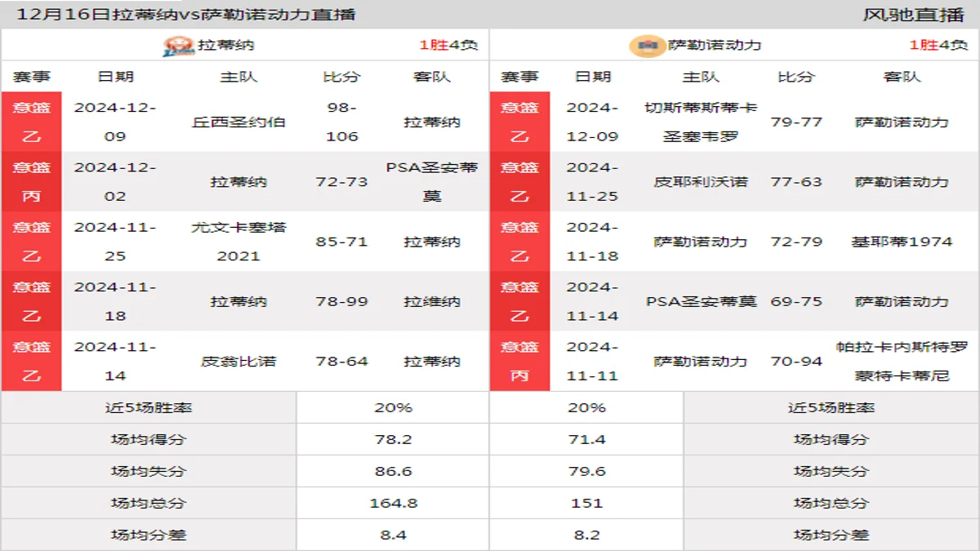
Task: Click the 78-64 score cell
Action: [342, 362]
